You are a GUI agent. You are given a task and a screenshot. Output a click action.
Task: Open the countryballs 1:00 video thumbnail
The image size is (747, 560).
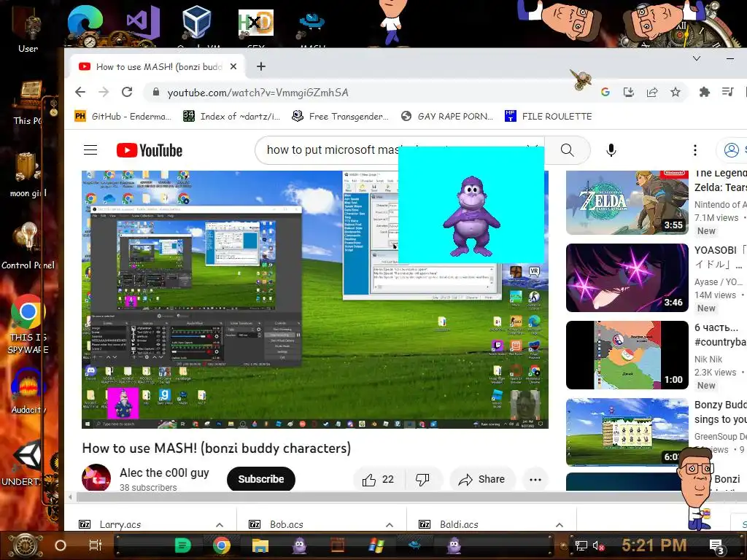click(x=627, y=355)
